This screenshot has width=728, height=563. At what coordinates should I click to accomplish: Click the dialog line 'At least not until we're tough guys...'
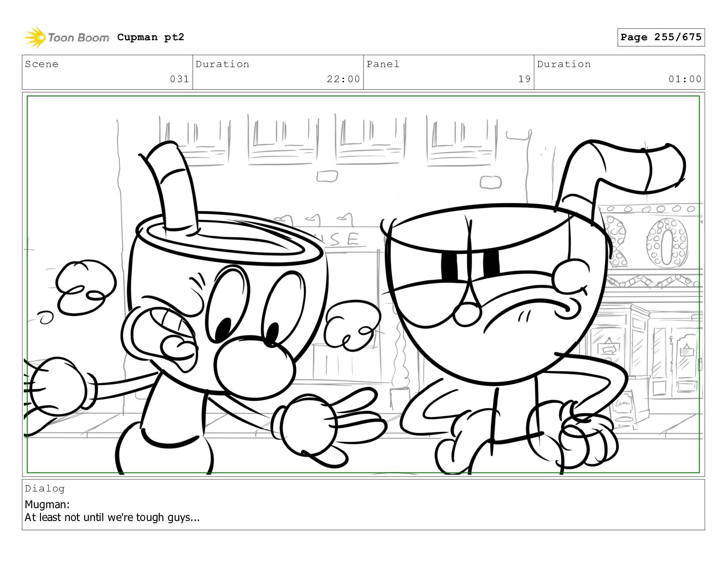(112, 517)
